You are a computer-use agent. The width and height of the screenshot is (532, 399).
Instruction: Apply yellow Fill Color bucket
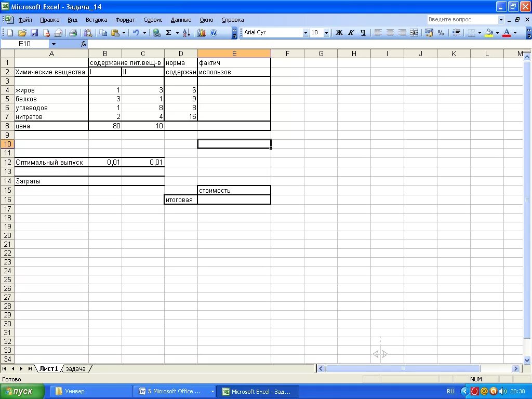[x=489, y=33]
